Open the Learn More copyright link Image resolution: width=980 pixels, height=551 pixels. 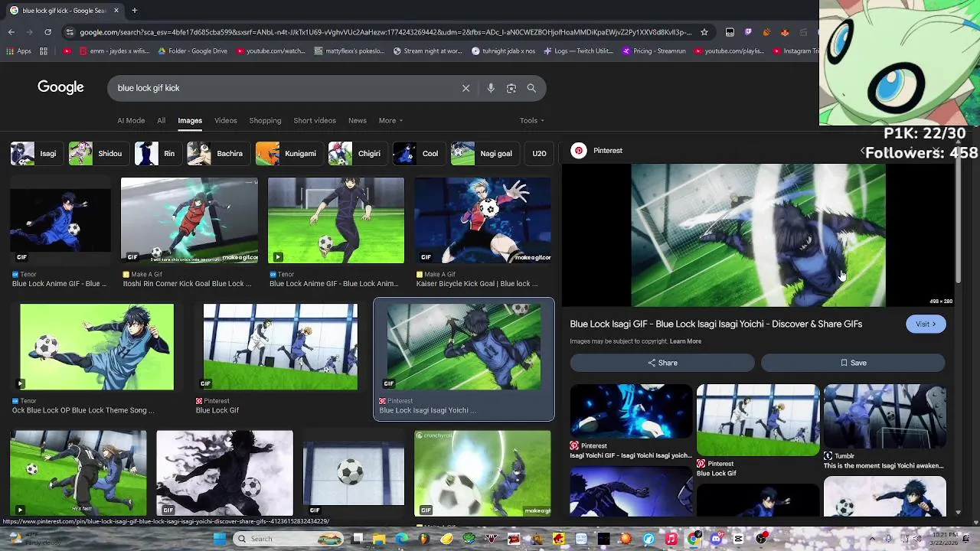685,341
